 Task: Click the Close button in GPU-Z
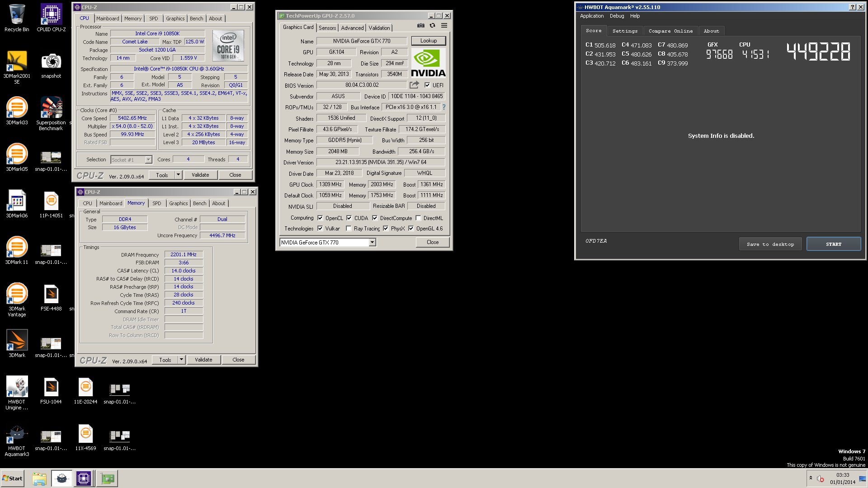coord(433,242)
